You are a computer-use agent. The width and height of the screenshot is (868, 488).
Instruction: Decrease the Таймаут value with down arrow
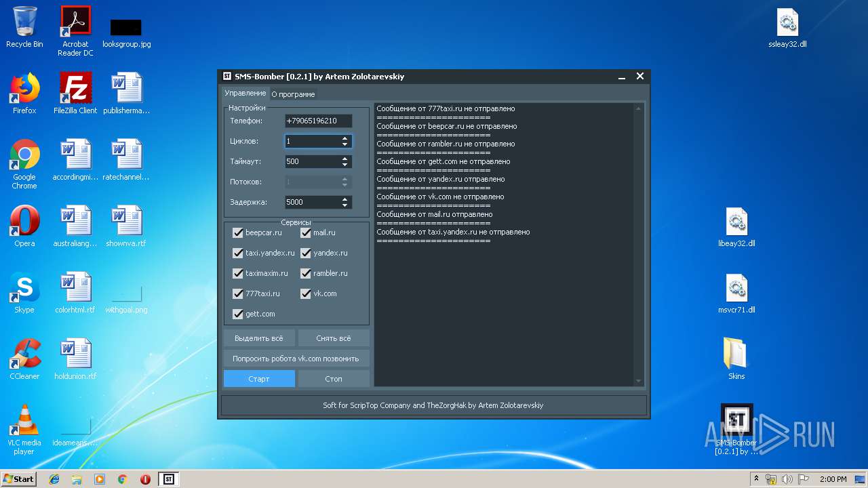[345, 165]
